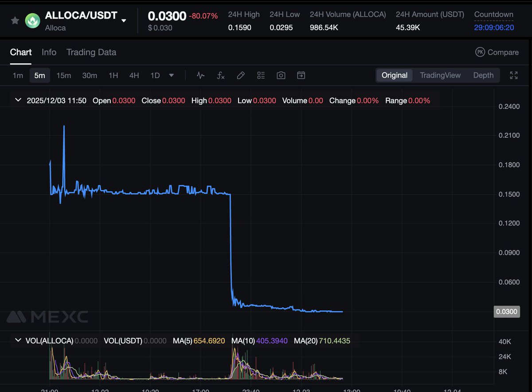Select the 1m timeframe
The image size is (532, 392).
pyautogui.click(x=18, y=75)
